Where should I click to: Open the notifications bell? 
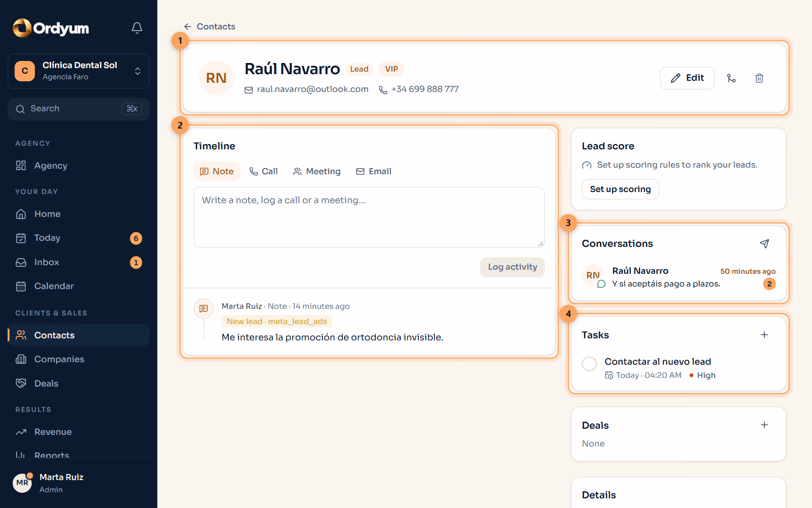[137, 28]
